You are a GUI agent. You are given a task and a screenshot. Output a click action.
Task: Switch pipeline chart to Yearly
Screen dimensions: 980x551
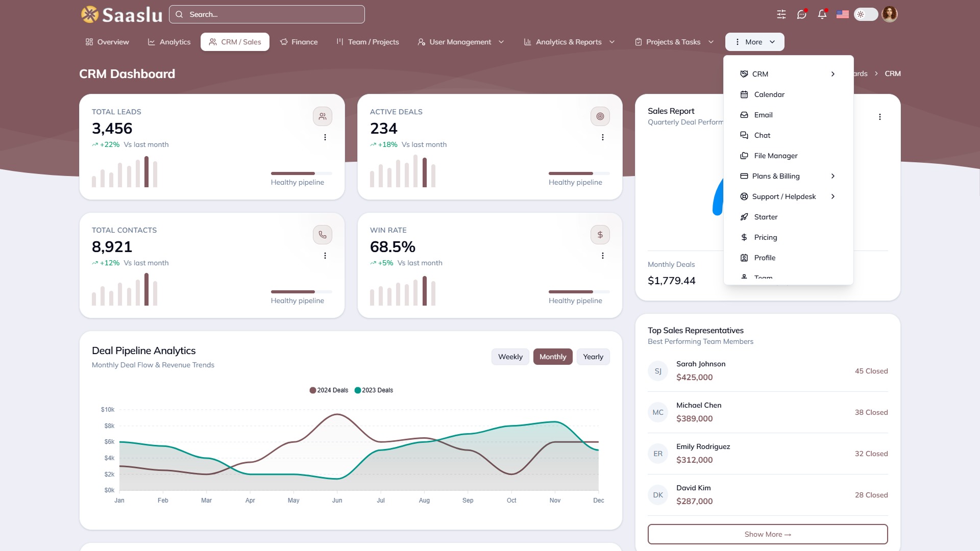click(593, 357)
